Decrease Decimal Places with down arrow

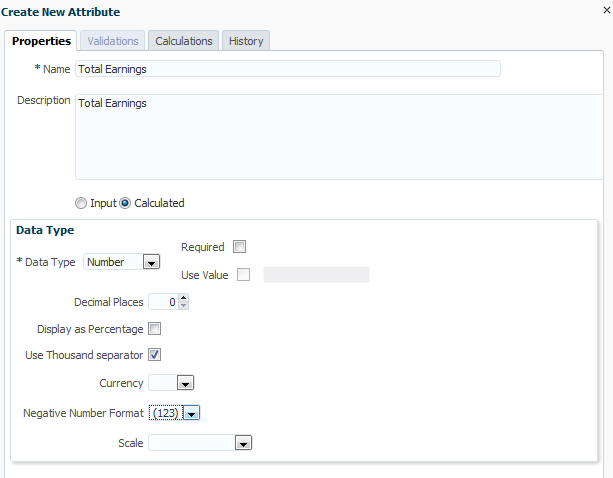click(x=183, y=305)
